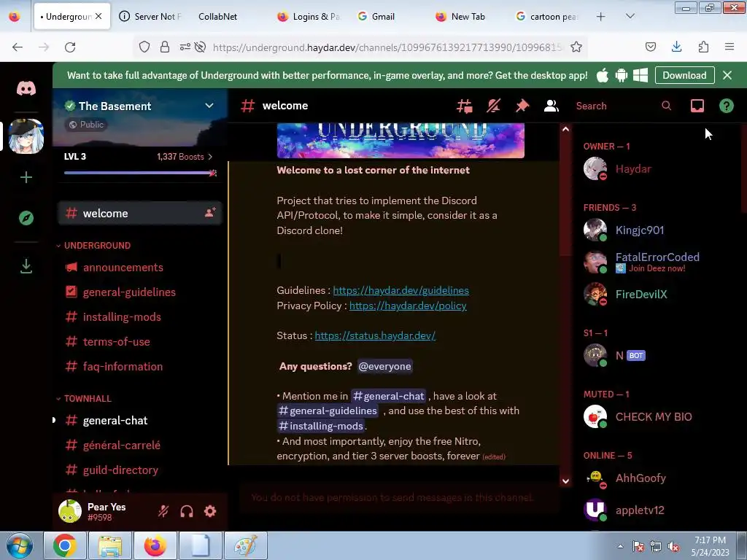Open the inbox icon

[x=697, y=106]
